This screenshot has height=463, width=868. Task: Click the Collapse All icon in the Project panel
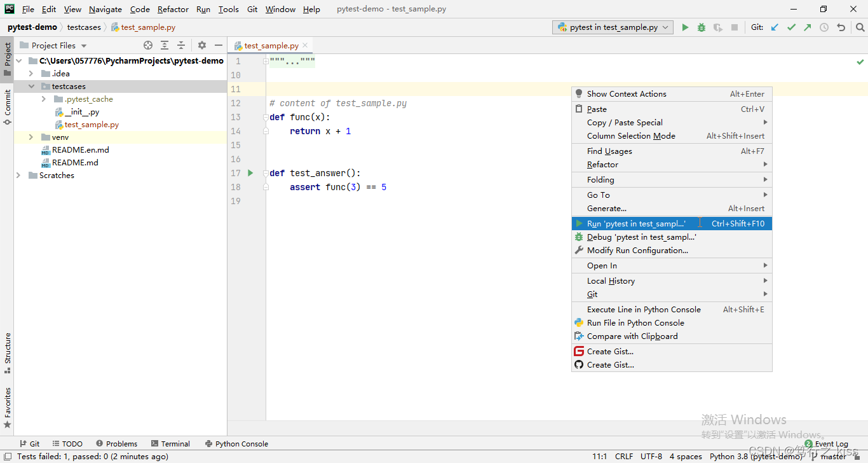click(181, 45)
